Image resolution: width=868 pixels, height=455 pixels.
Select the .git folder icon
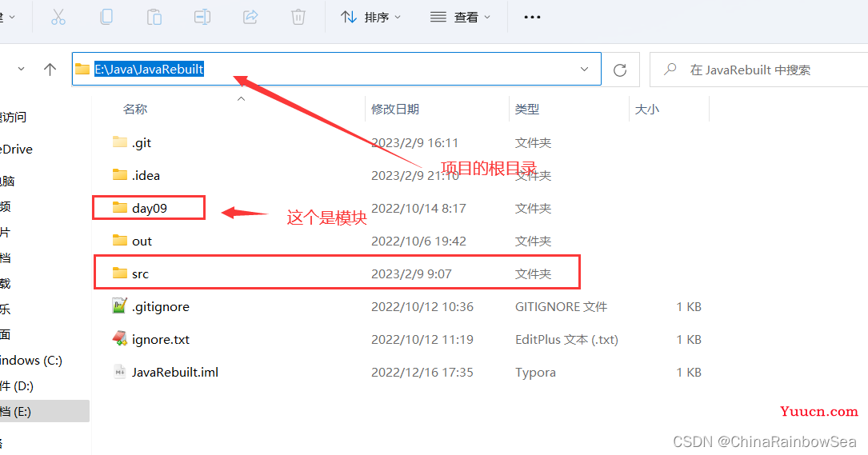[119, 142]
